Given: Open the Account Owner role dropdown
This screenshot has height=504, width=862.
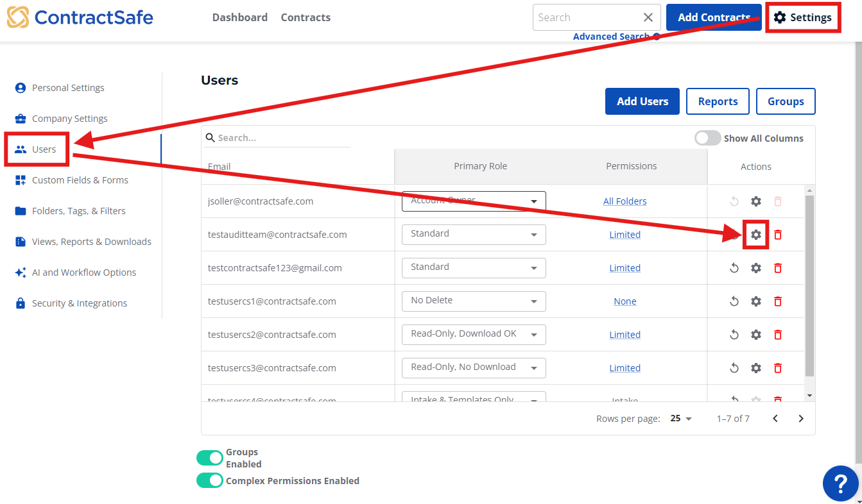Looking at the screenshot, I should tap(474, 201).
